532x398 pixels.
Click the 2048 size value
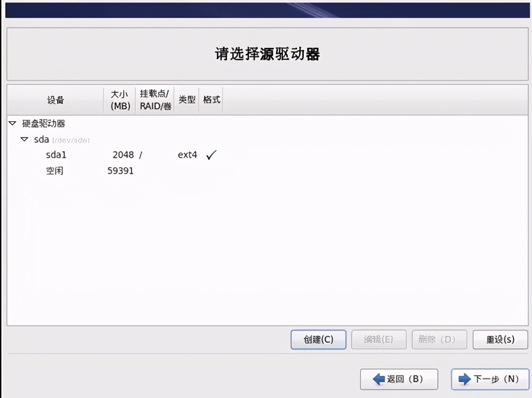(x=123, y=155)
